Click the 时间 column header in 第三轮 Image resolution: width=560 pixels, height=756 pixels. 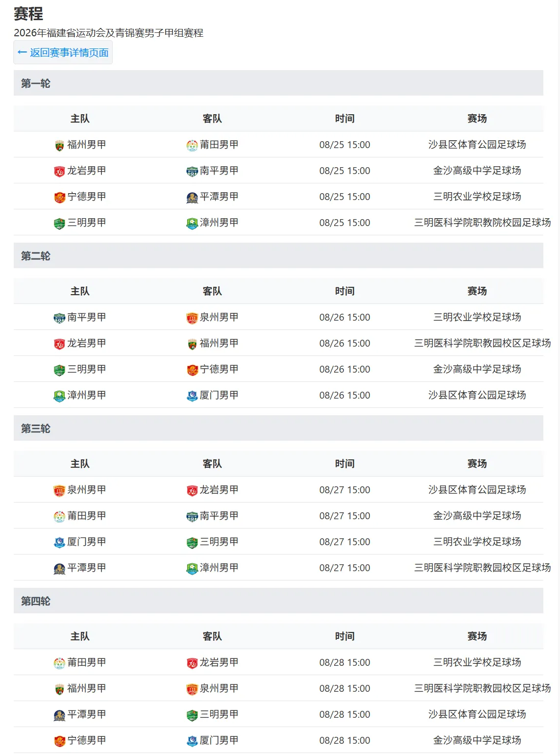pyautogui.click(x=345, y=463)
